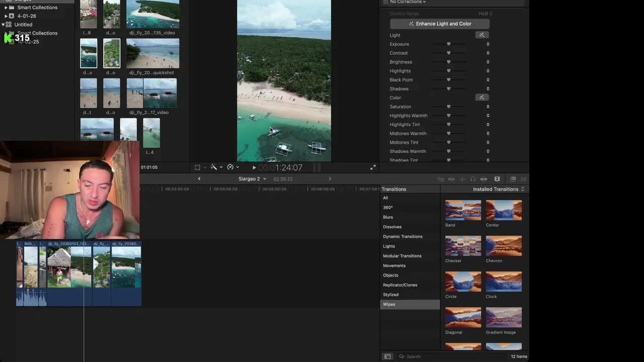Viewport: 644px width, 362px height.
Task: Select the dji_fly_2...17_video browser clip
Action: click(152, 93)
